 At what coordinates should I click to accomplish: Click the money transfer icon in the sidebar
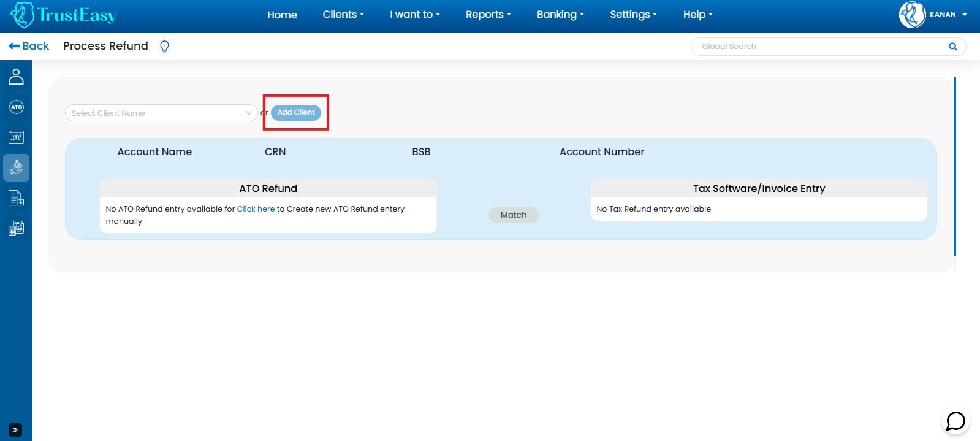pos(16,137)
